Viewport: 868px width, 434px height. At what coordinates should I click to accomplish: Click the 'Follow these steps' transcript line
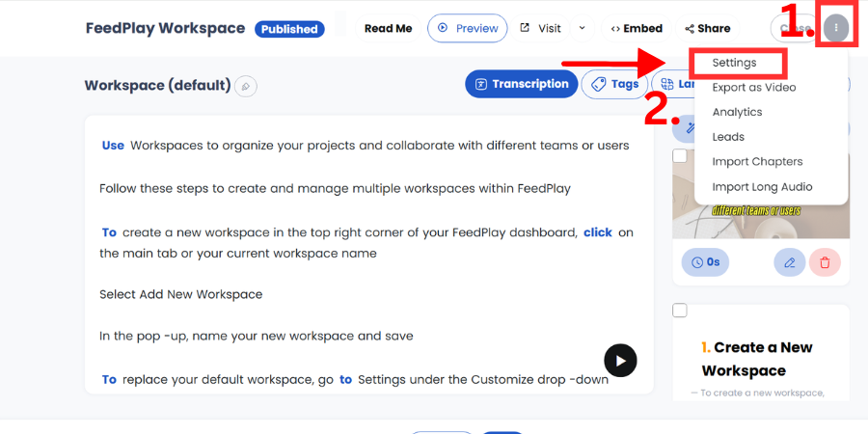click(x=335, y=189)
